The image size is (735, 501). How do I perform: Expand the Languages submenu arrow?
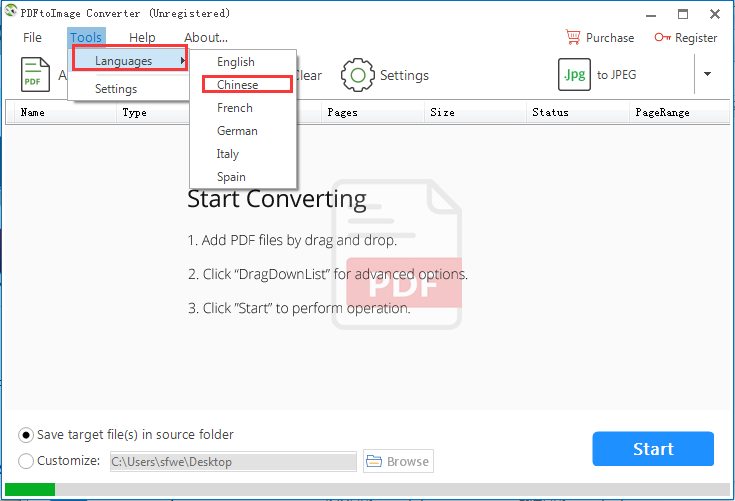(182, 60)
